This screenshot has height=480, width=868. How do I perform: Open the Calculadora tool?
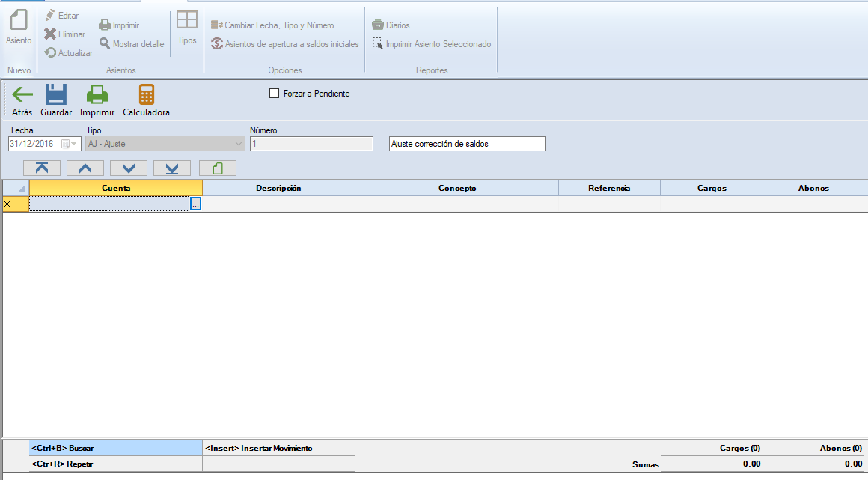click(147, 95)
